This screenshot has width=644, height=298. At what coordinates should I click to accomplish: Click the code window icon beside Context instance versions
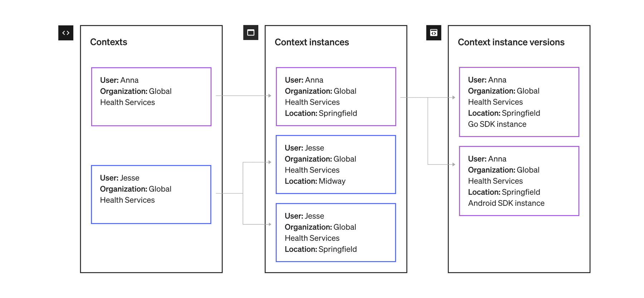[x=434, y=33]
